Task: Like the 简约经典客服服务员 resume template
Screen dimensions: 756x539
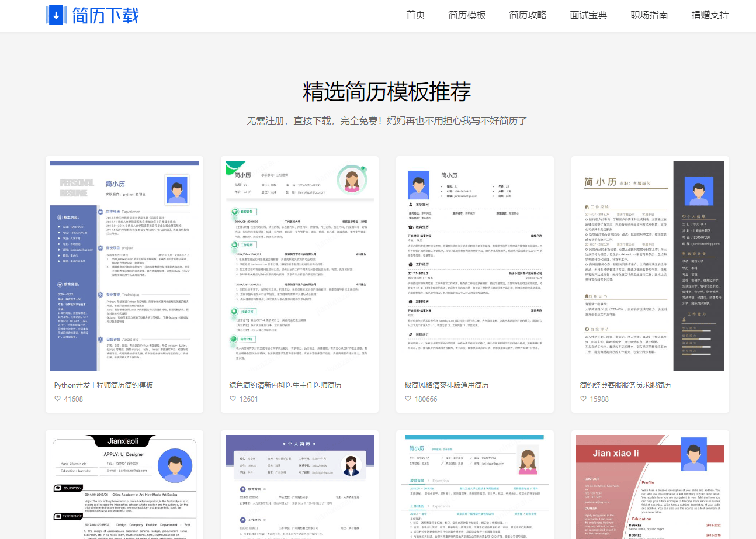Action: 583,398
